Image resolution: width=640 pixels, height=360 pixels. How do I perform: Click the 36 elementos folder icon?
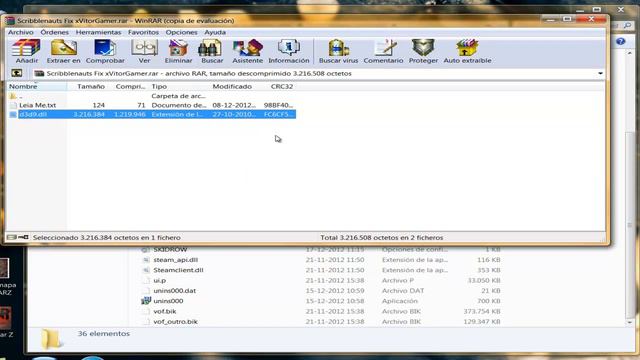[51, 339]
